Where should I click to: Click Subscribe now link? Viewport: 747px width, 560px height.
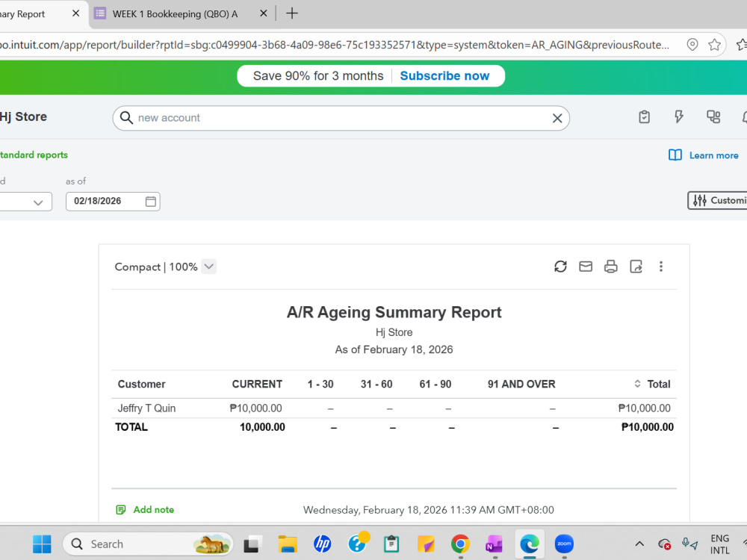click(444, 75)
